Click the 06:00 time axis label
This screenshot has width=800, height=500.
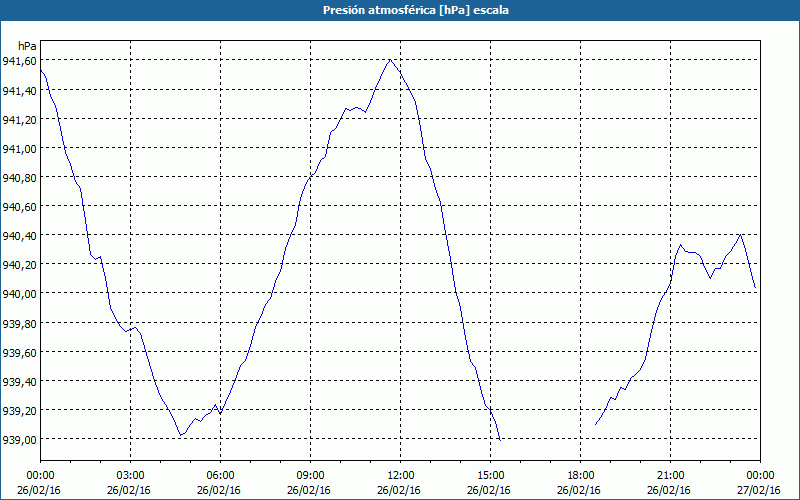coord(220,476)
